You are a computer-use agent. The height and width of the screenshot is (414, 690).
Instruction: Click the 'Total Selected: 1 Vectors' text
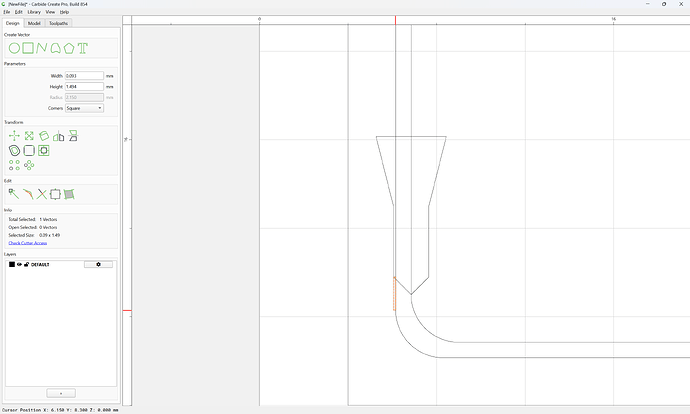click(33, 219)
